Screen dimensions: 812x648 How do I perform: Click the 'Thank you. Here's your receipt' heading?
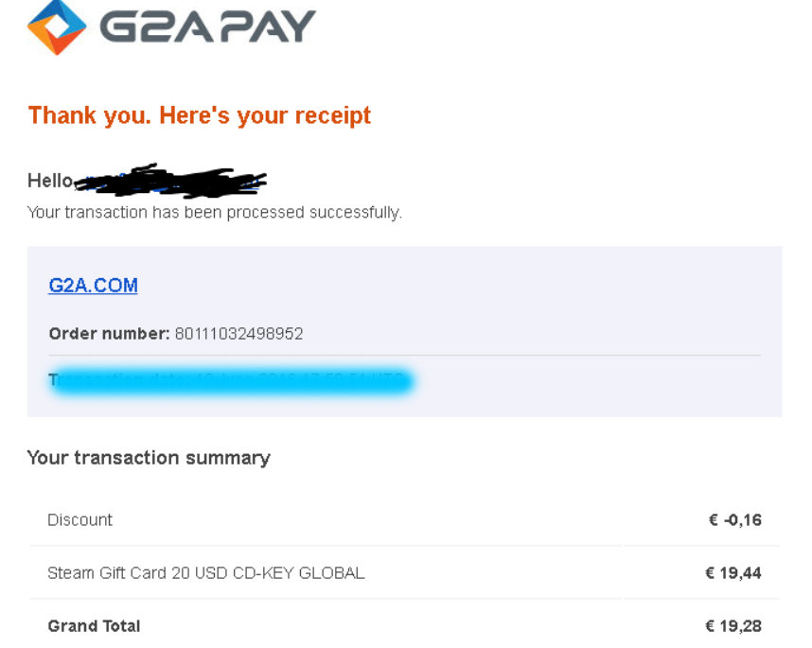[200, 115]
